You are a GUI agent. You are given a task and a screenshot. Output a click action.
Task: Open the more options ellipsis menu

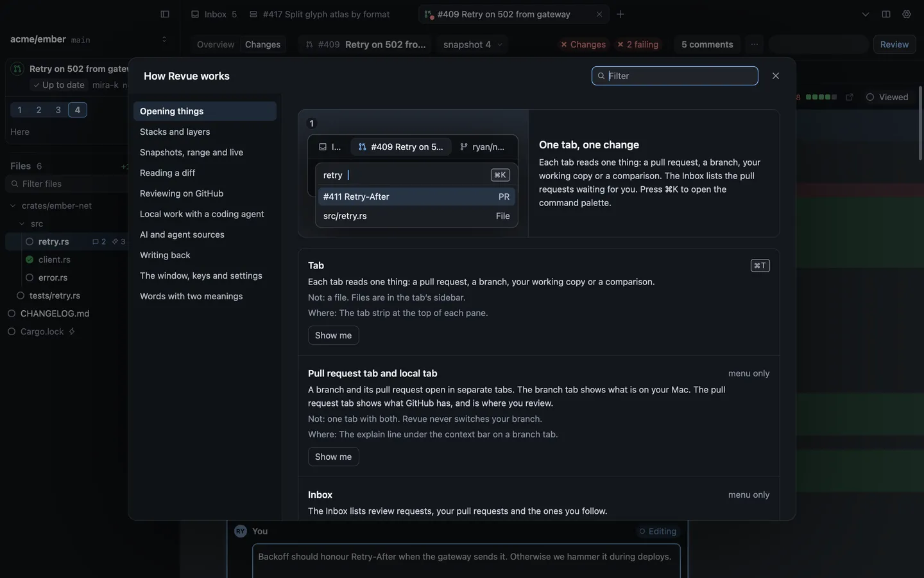click(755, 44)
